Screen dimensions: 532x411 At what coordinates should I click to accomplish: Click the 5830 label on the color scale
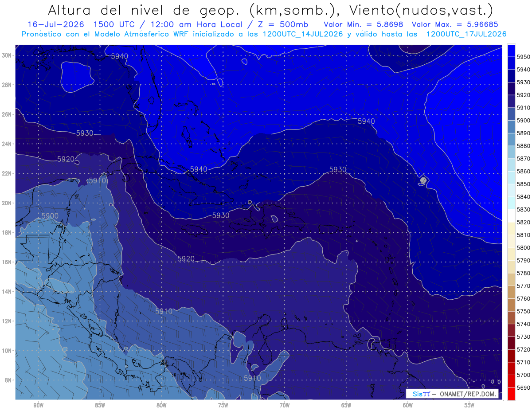point(523,209)
